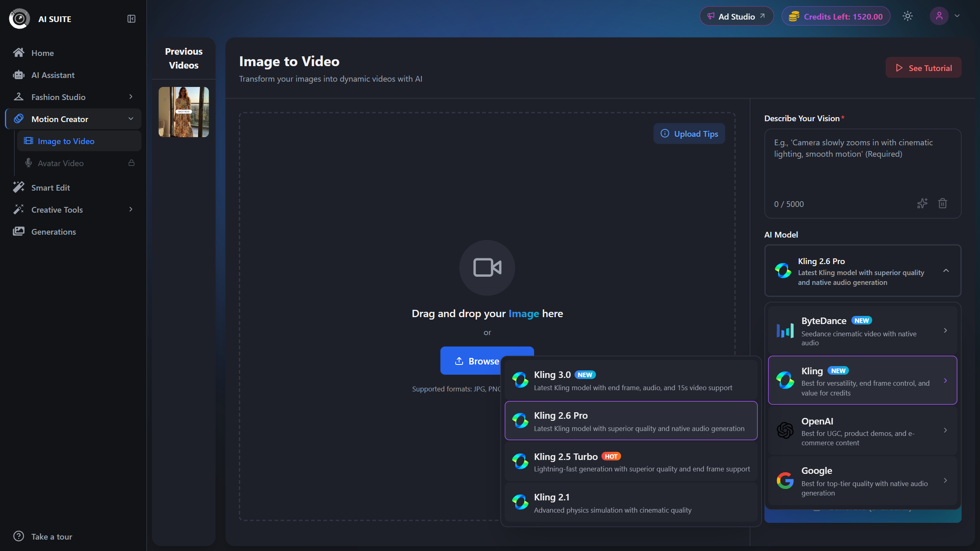Click the Home house icon

[x=19, y=53]
